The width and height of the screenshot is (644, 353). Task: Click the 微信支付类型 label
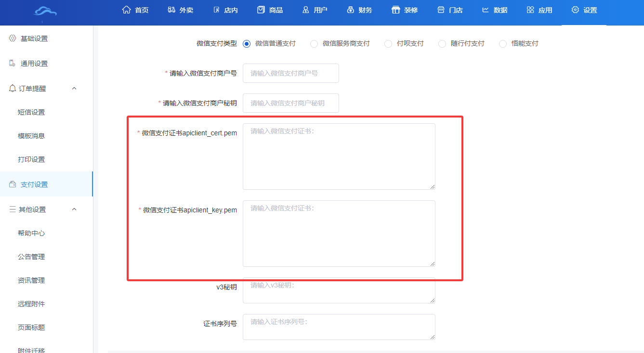click(x=217, y=43)
